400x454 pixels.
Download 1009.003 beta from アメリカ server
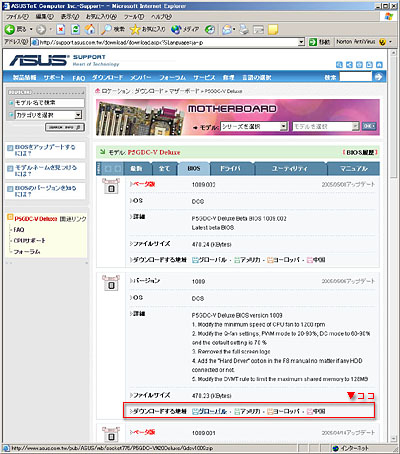247,260
